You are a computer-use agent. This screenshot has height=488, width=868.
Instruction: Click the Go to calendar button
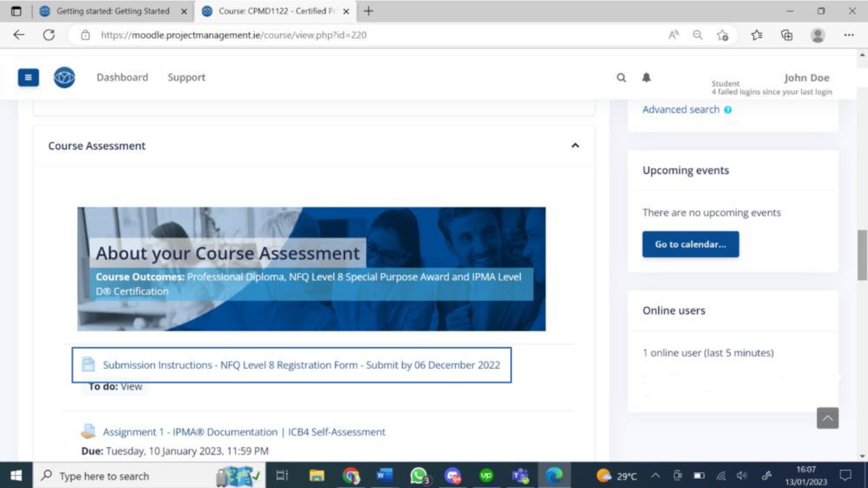pos(691,244)
